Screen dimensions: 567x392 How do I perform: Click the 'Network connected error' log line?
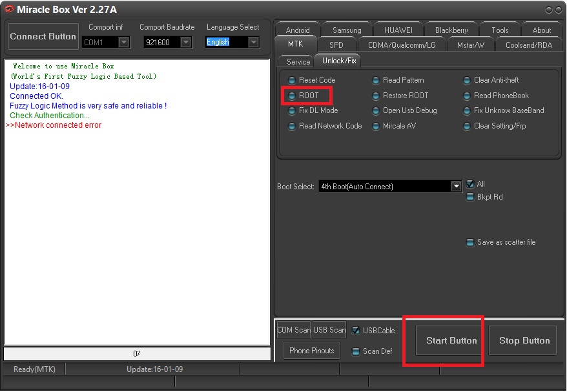point(54,125)
